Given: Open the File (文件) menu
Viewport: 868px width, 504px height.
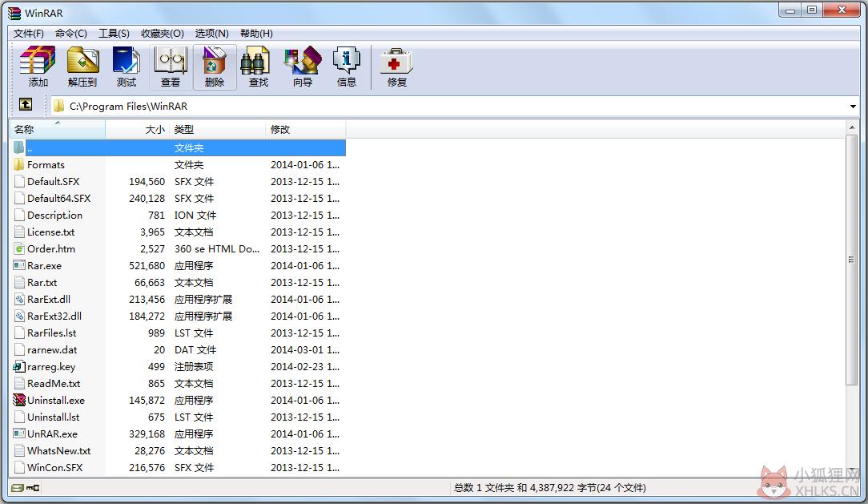Looking at the screenshot, I should [x=29, y=33].
